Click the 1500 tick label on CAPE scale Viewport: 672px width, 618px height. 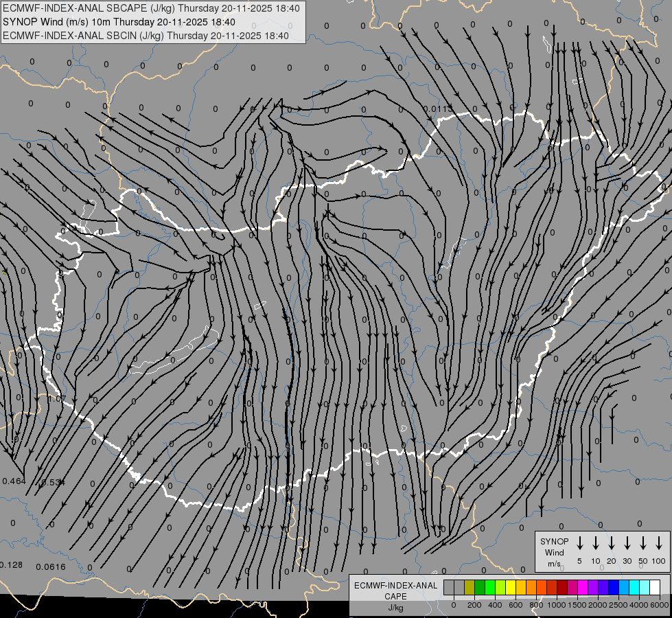[x=577, y=605]
